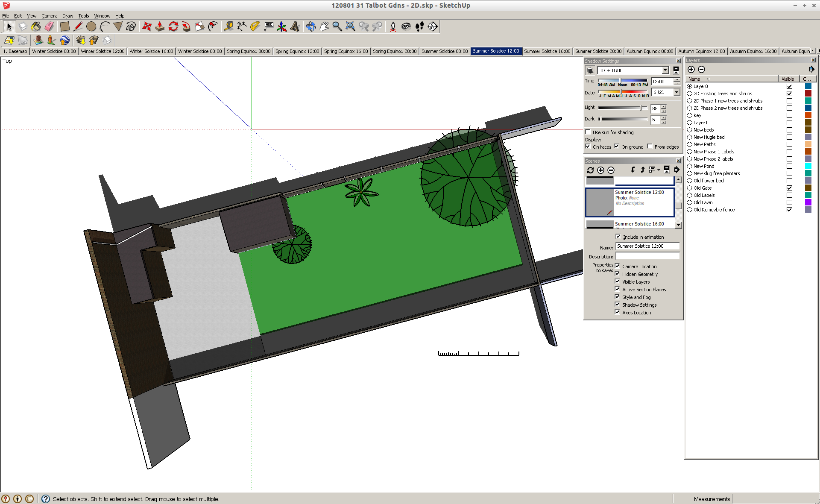This screenshot has height=504, width=820.
Task: Choose the Orbit tool
Action: click(310, 26)
